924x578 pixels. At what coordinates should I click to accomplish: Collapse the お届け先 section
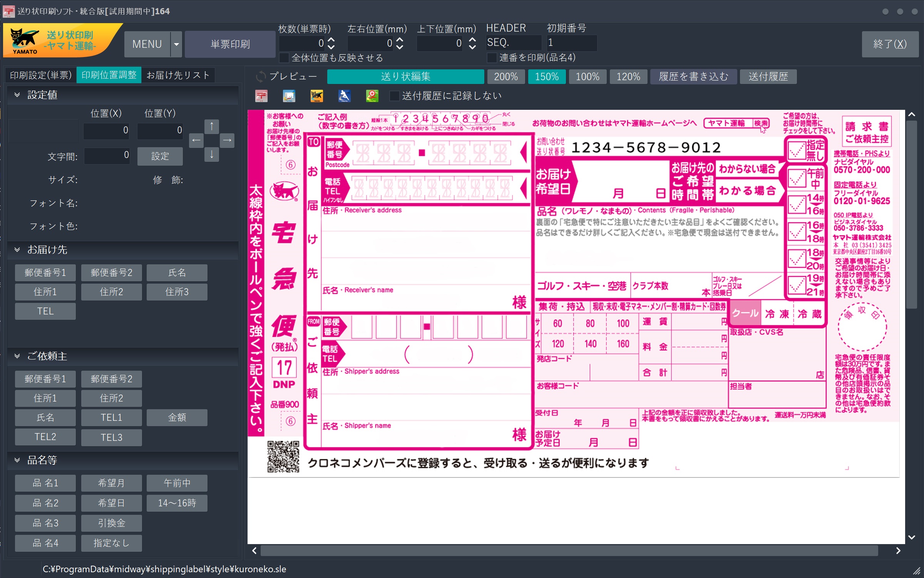[17, 250]
